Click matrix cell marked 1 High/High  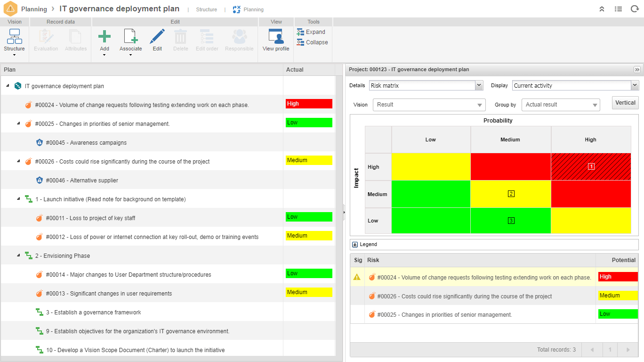pyautogui.click(x=591, y=166)
